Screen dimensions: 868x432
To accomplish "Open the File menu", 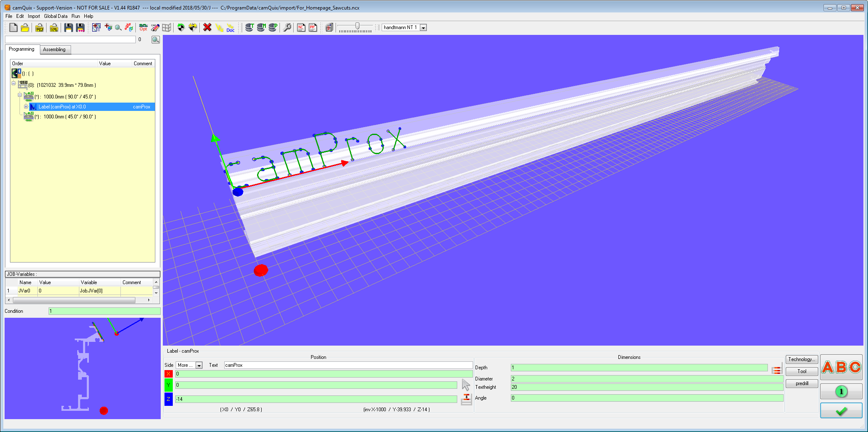I will [x=9, y=16].
